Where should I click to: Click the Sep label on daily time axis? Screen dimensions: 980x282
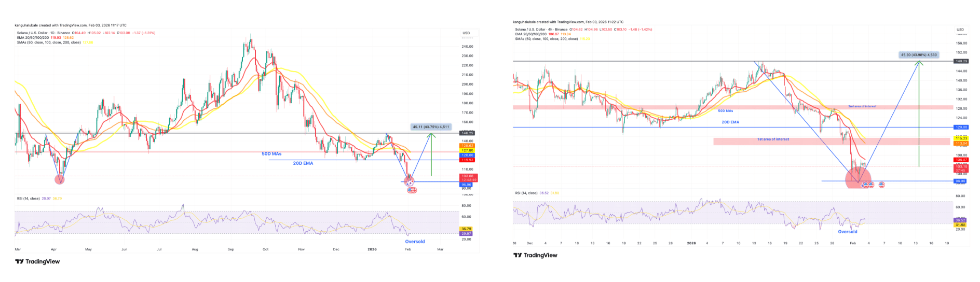point(230,249)
